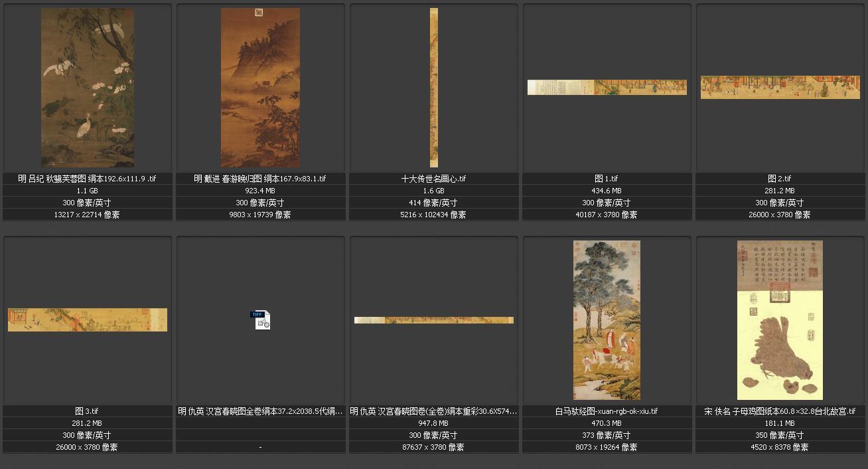868x469 pixels.
Task: Select the 图1.tif scroll thumbnail image
Action: point(607,87)
